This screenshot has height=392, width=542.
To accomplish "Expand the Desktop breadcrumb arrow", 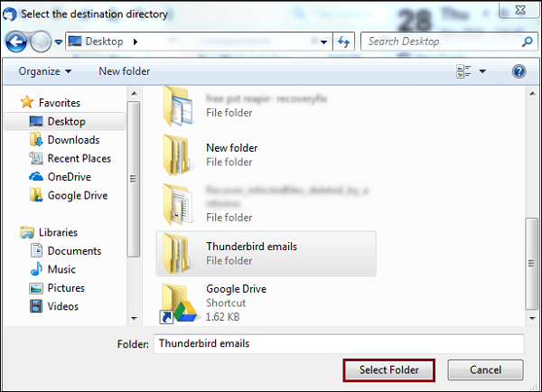I will tap(135, 42).
